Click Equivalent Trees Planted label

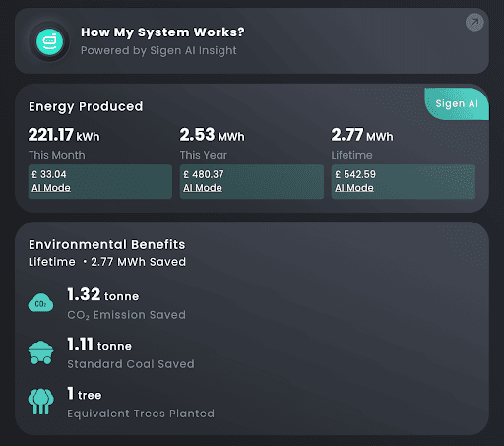[x=141, y=414]
